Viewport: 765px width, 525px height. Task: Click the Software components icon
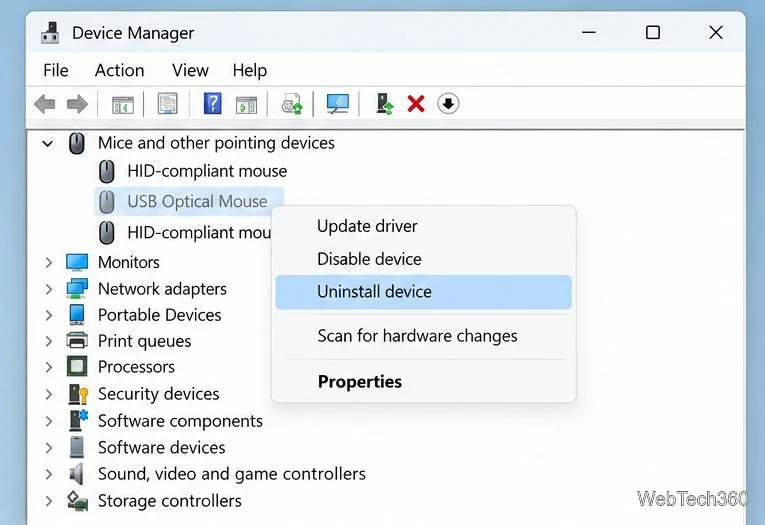tap(78, 420)
